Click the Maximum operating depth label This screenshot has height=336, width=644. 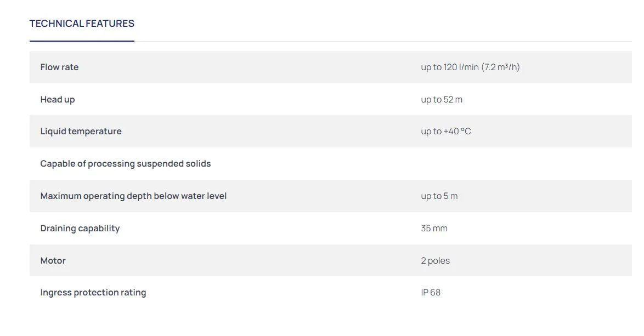(133, 196)
